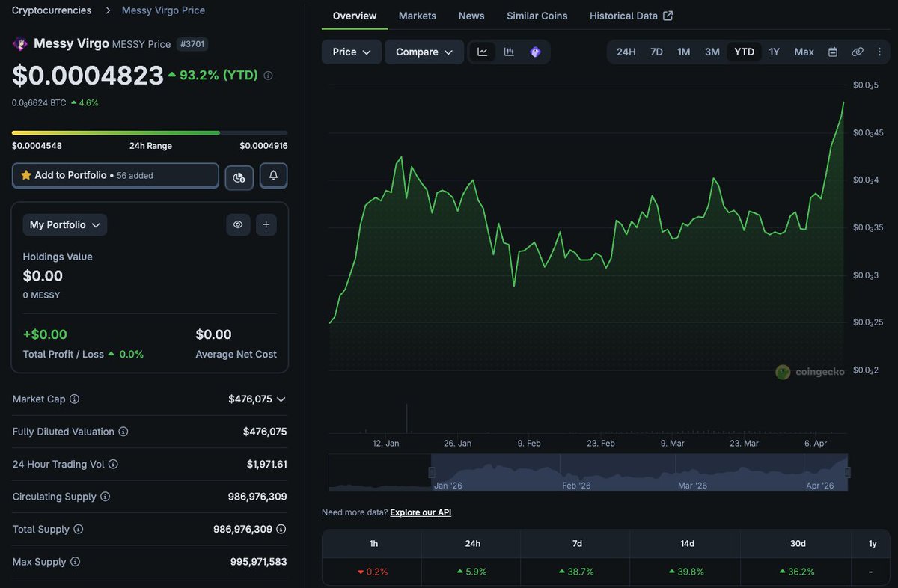Open the calendar date range picker
The height and width of the screenshot is (588, 898).
click(x=833, y=52)
